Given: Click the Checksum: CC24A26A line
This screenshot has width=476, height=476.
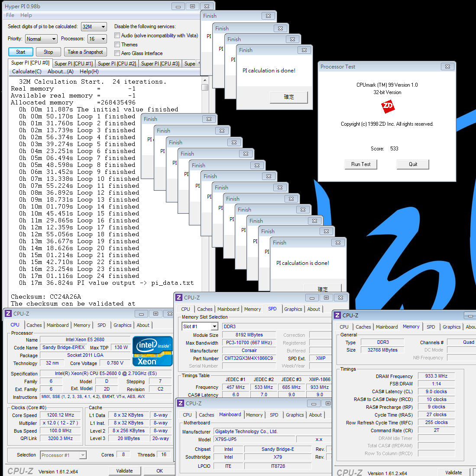Looking at the screenshot, I should click(46, 297).
